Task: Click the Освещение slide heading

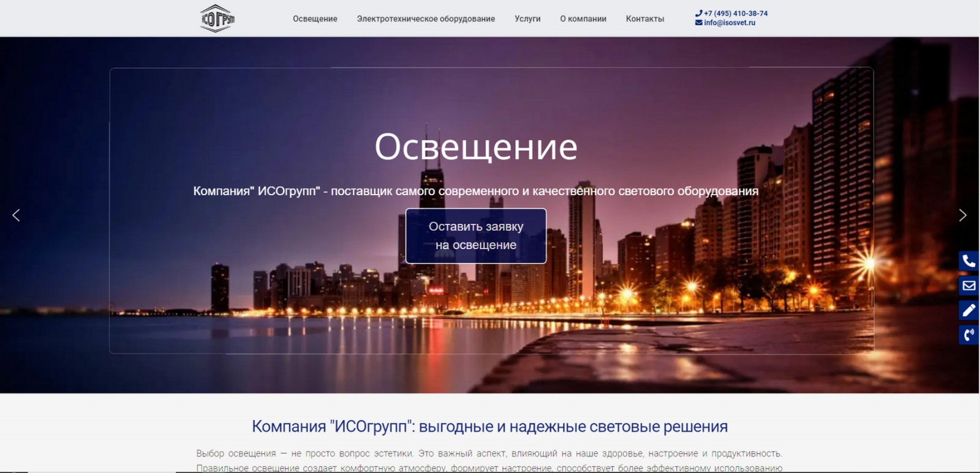Action: 476,147
